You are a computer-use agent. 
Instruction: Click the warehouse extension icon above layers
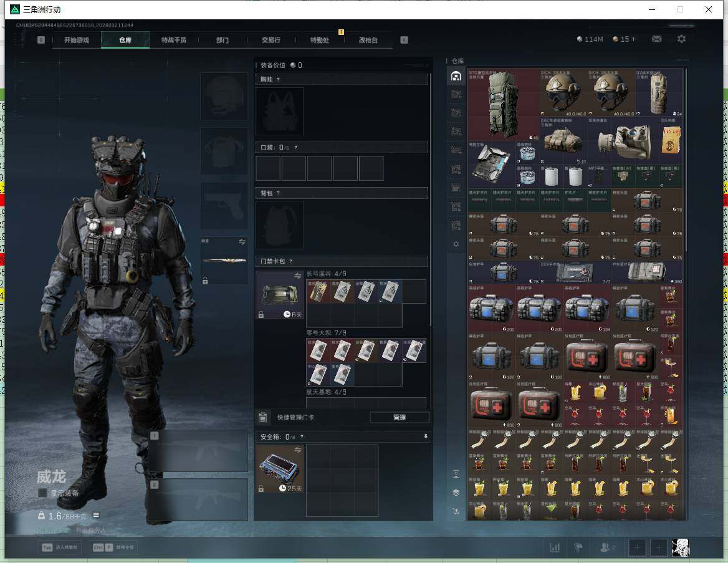[456, 474]
